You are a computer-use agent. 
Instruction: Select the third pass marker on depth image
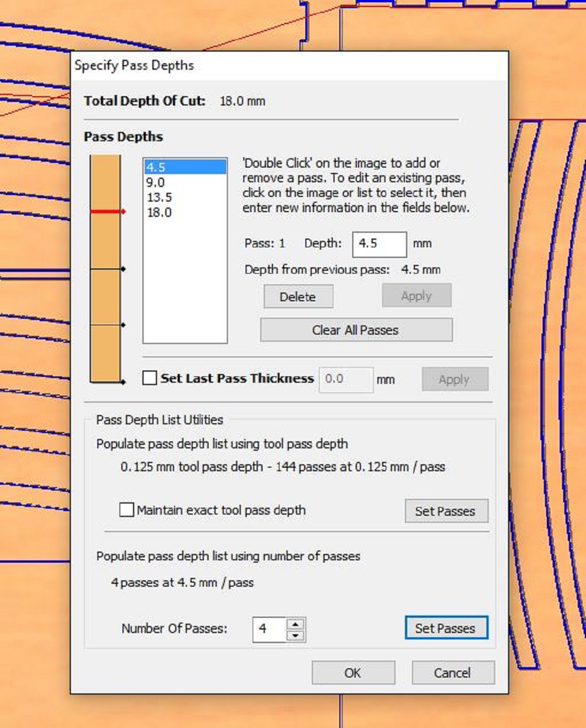(x=108, y=325)
